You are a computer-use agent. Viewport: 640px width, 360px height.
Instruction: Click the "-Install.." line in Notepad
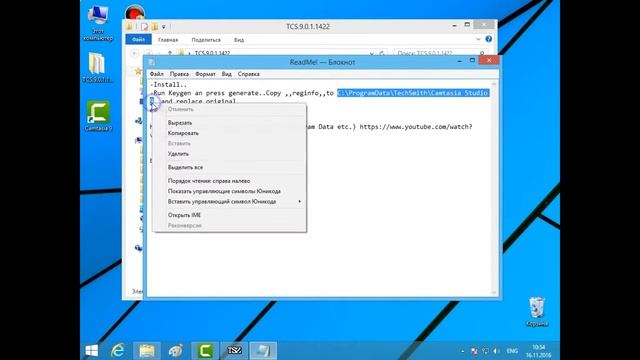(x=168, y=84)
